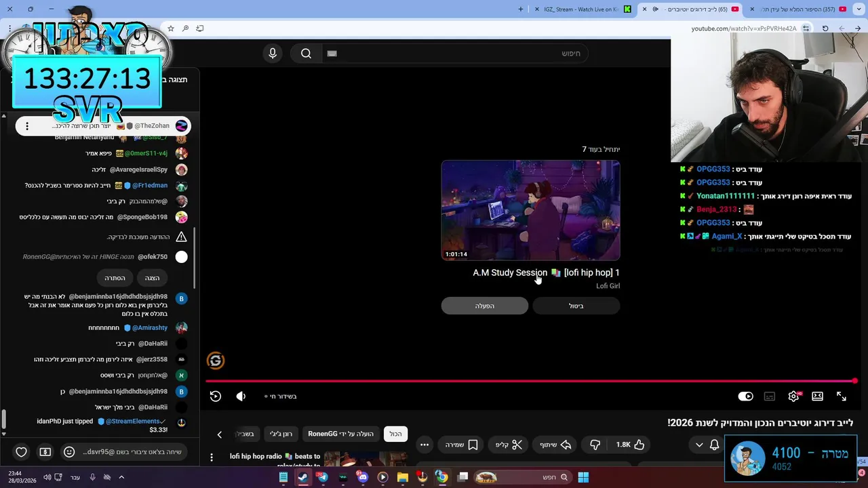Click the youtube.com address bar URL
Image resolution: width=868 pixels, height=488 pixels.
(x=744, y=28)
